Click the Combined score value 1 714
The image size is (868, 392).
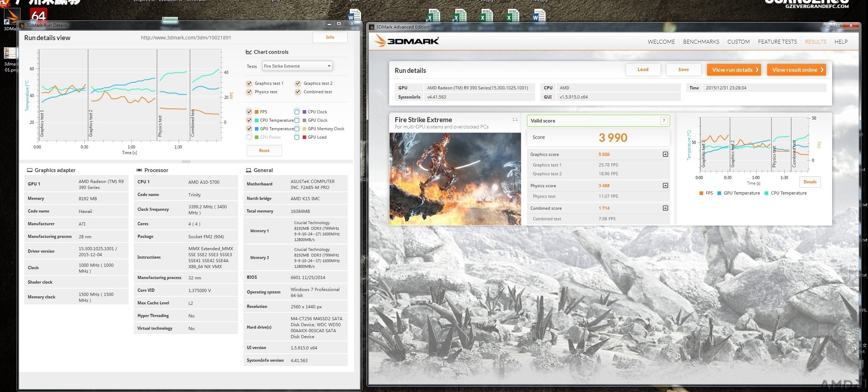604,208
